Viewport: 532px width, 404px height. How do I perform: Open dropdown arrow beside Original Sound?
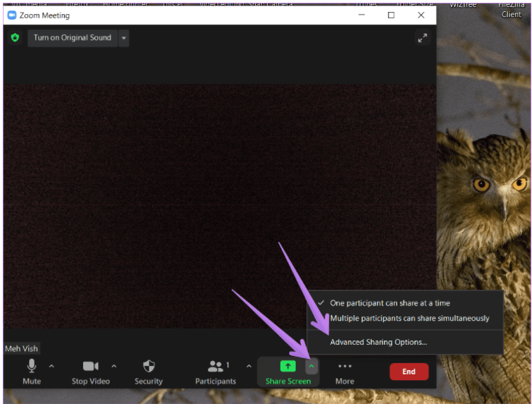124,37
